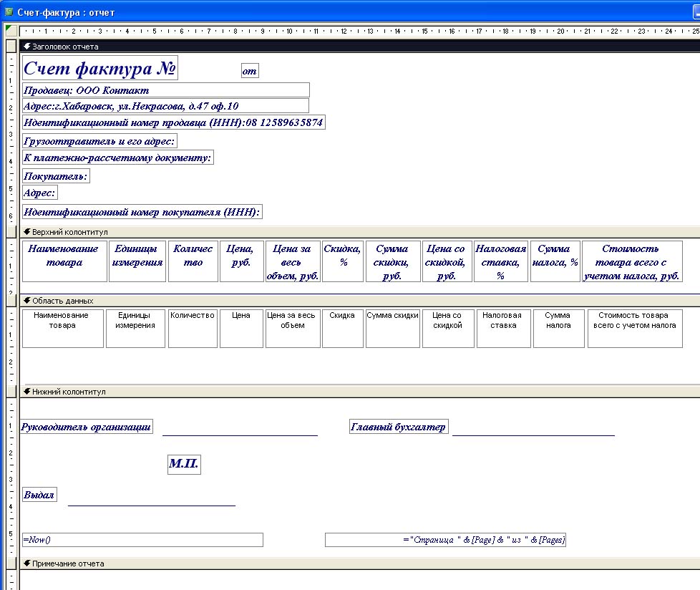Click the '=Now()' date field
This screenshot has width=700, height=590.
click(143, 540)
